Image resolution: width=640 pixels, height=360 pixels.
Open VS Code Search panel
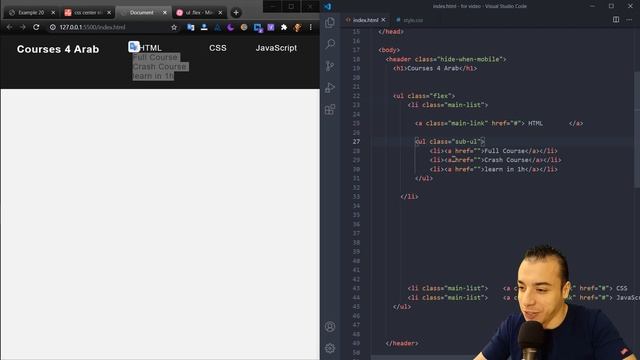[x=330, y=44]
